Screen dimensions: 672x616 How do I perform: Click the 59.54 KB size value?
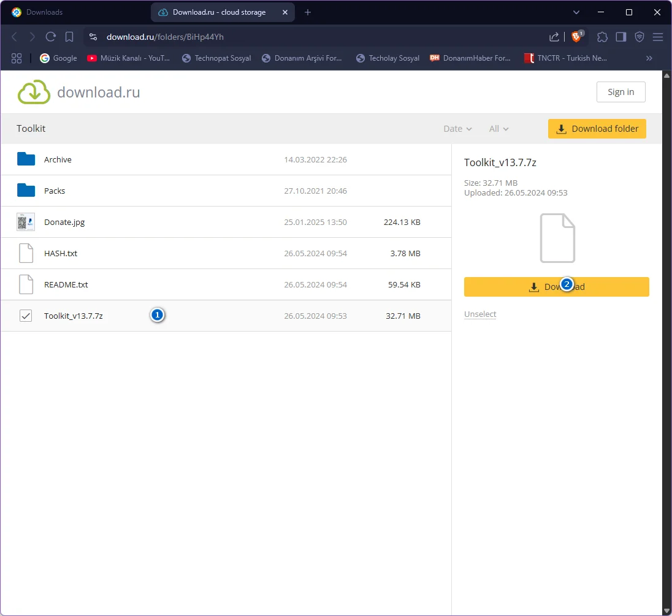404,284
